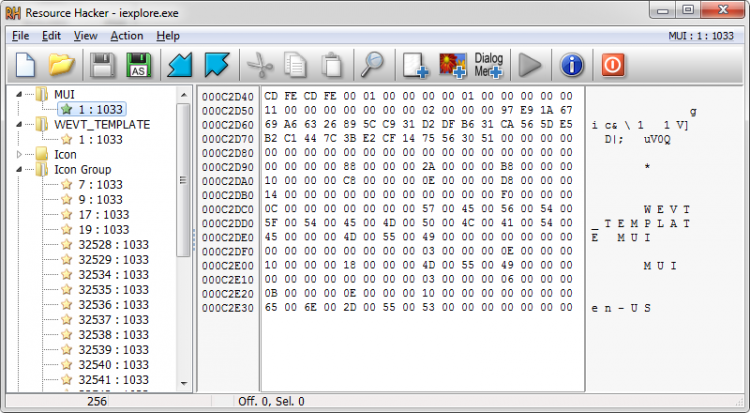Viewport: 750px width, 413px height.
Task: Open Find with the magnifier icon
Action: tap(373, 65)
